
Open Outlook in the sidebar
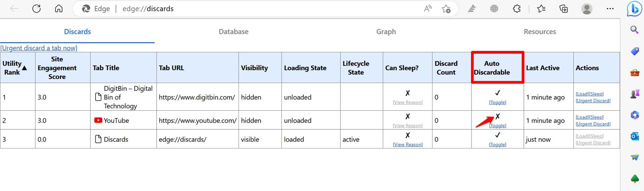tap(634, 136)
